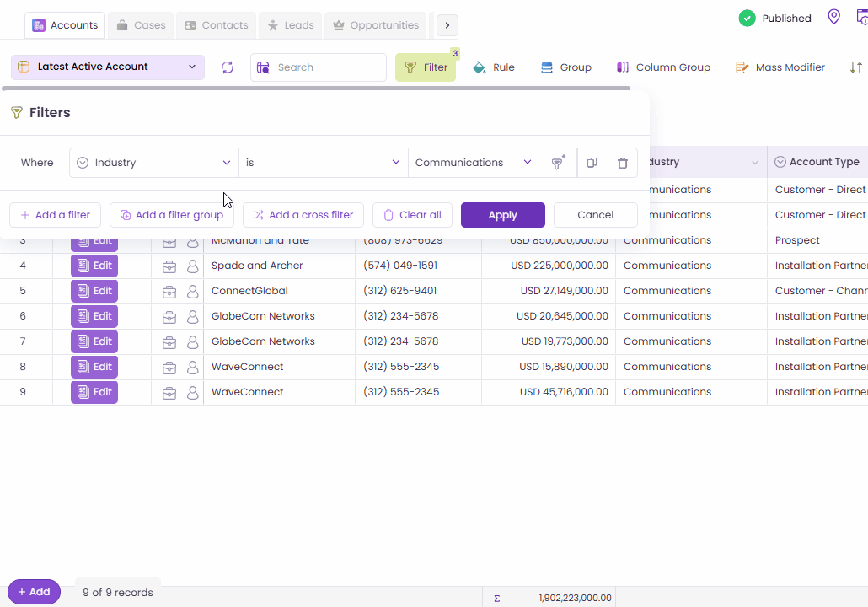The image size is (868, 607).
Task: Click the location pin icon near Published
Action: (x=833, y=18)
